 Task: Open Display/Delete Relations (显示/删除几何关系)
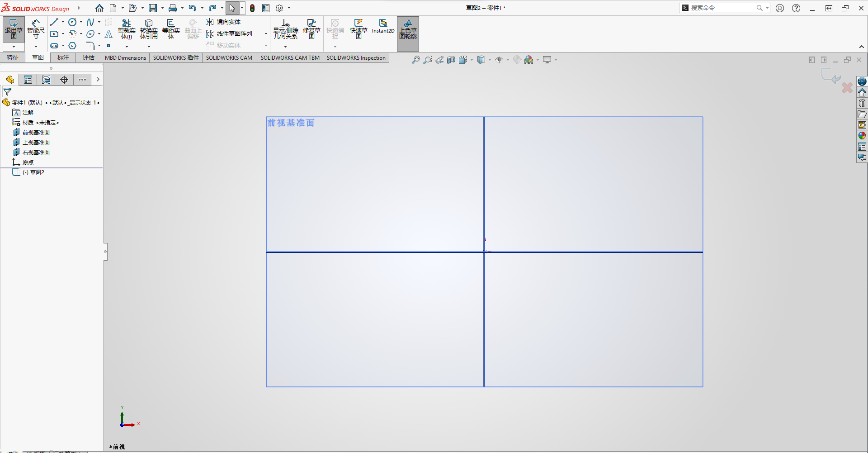(285, 29)
